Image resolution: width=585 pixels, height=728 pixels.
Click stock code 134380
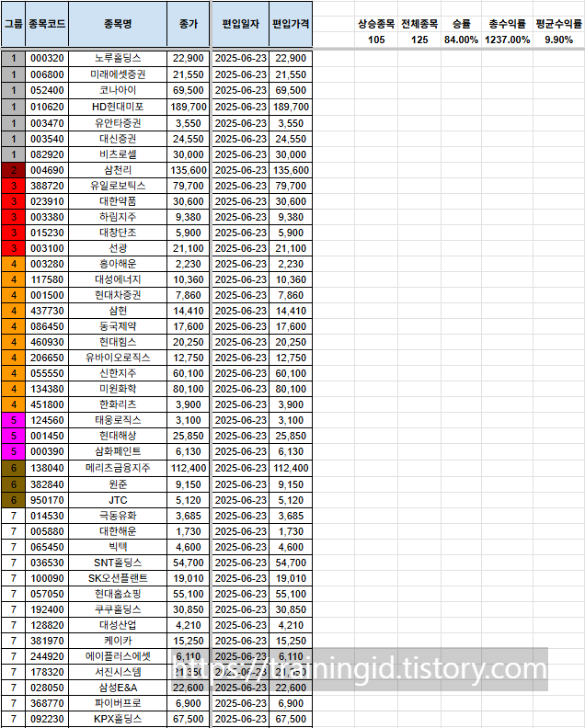(x=47, y=389)
